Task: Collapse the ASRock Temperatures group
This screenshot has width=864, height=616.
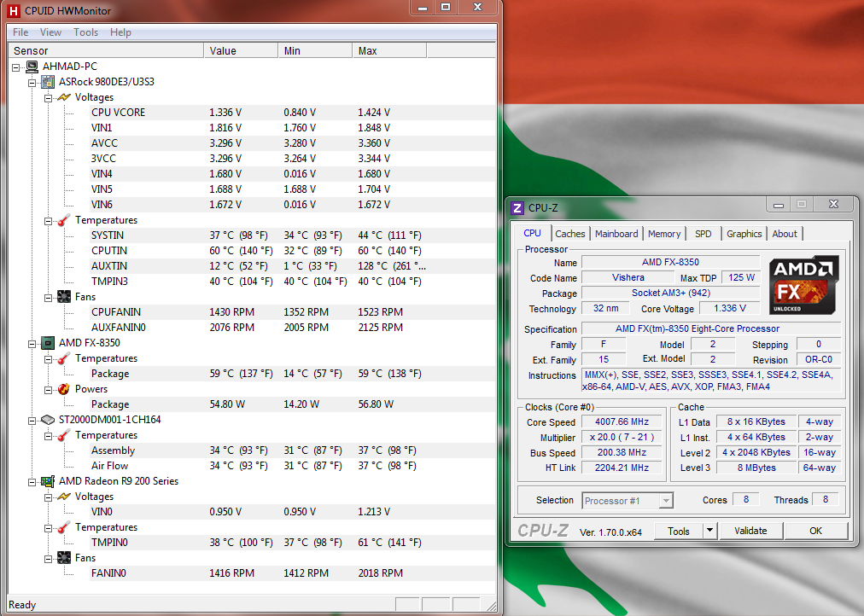Action: tap(48, 221)
